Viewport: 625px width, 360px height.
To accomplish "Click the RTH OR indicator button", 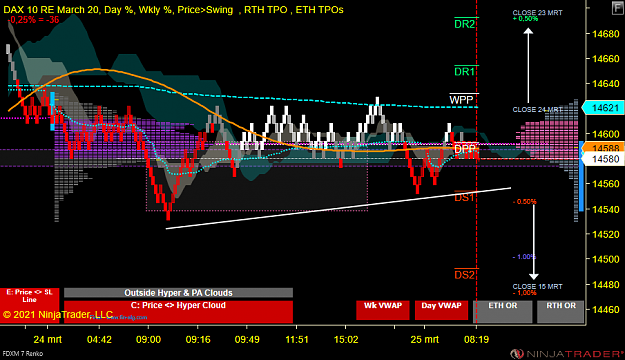I will (560, 311).
